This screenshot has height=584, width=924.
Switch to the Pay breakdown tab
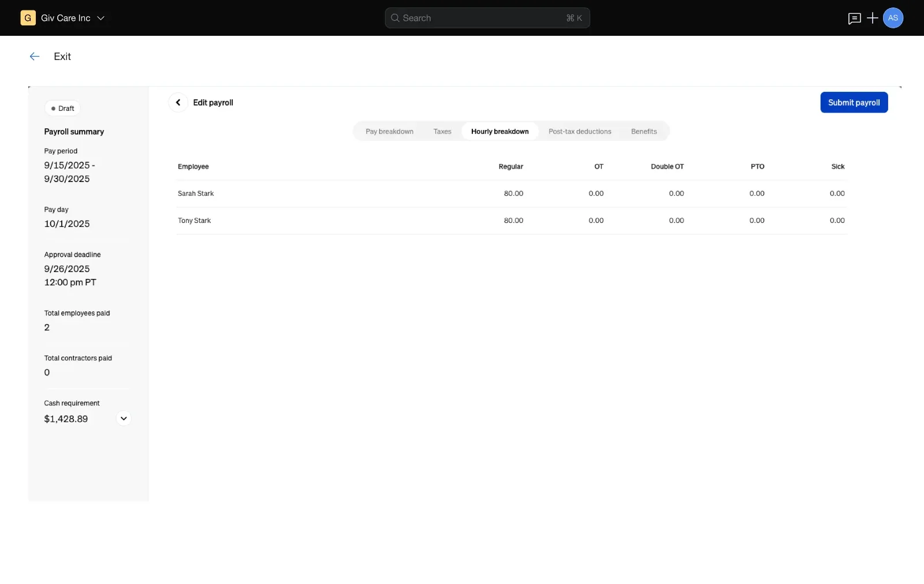389,132
